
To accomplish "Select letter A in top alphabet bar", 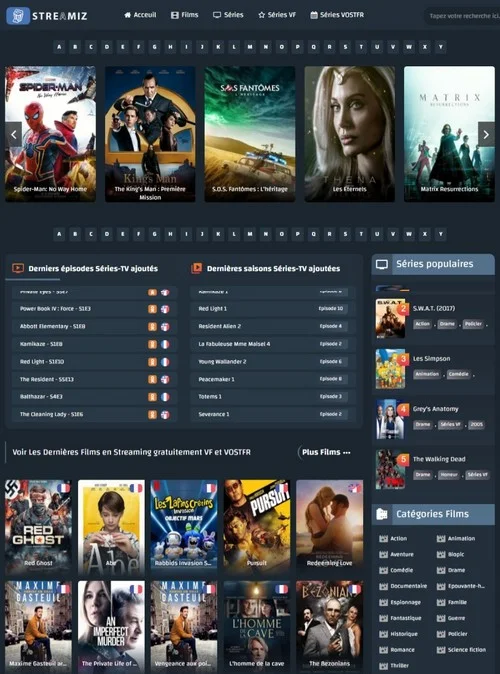I will point(59,47).
